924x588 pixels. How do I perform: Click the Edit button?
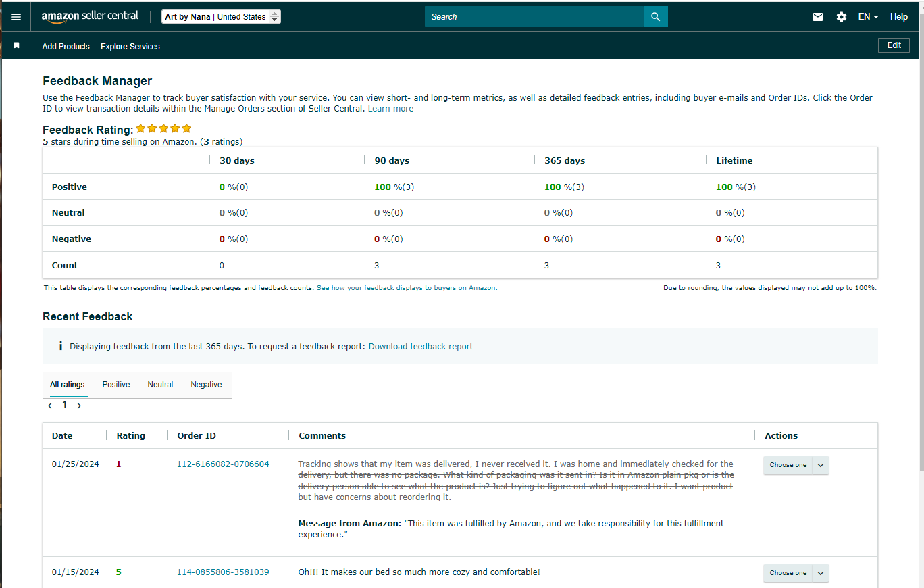click(x=894, y=45)
